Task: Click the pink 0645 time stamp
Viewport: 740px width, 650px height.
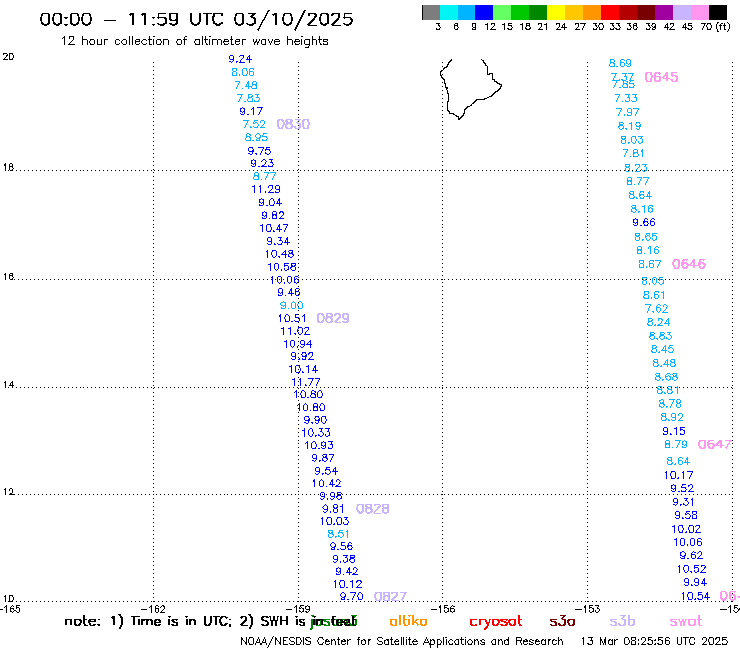Action: pos(661,77)
